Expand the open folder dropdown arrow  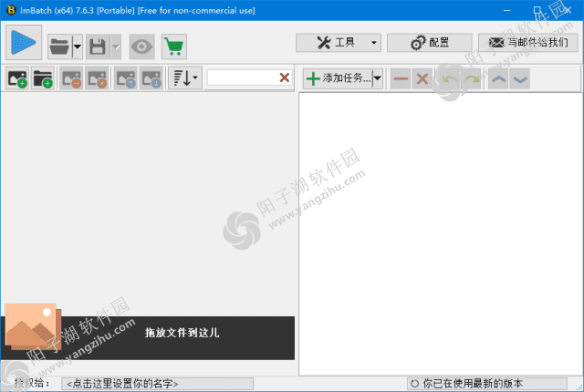tap(77, 46)
